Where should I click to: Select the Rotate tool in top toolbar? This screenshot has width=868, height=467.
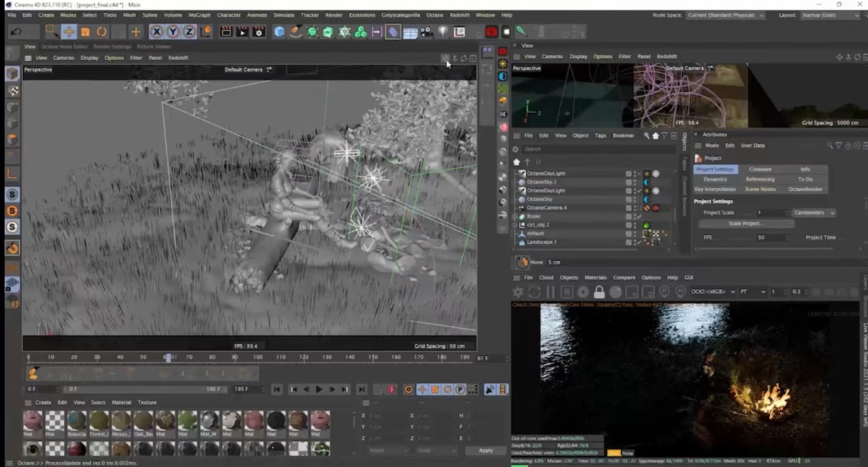[101, 32]
